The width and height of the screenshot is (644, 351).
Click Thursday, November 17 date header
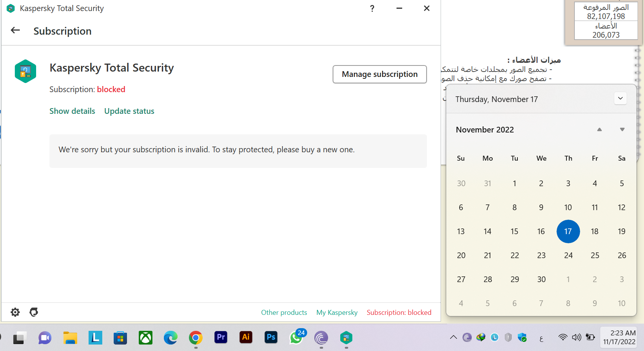496,99
